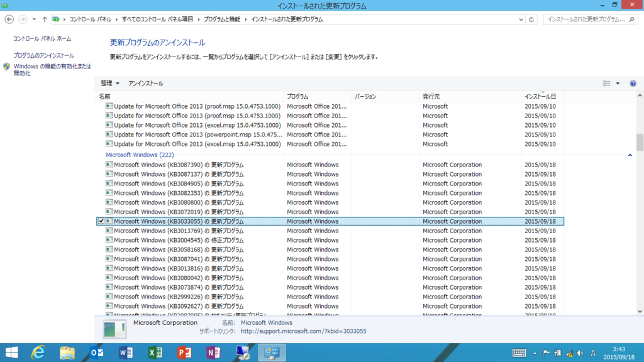Select the KB3004545 修正プログラム row

click(x=330, y=240)
